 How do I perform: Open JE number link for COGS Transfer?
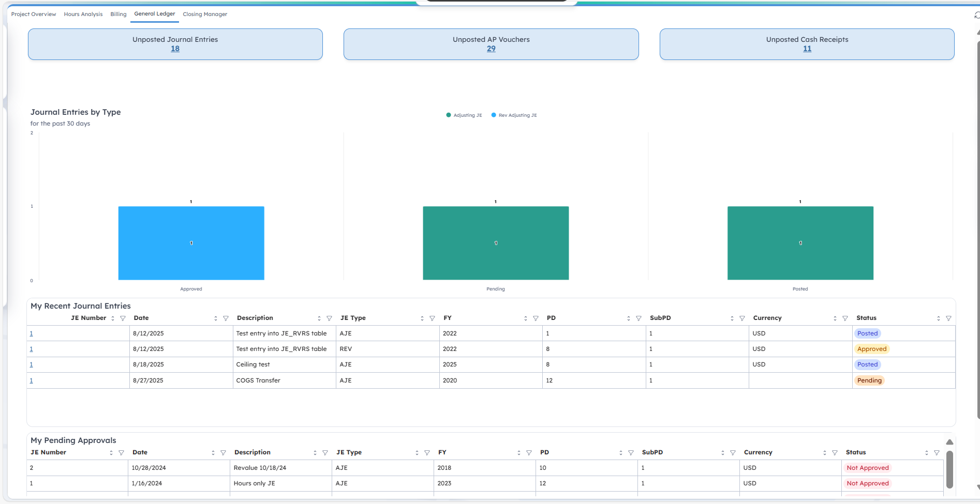(32, 380)
